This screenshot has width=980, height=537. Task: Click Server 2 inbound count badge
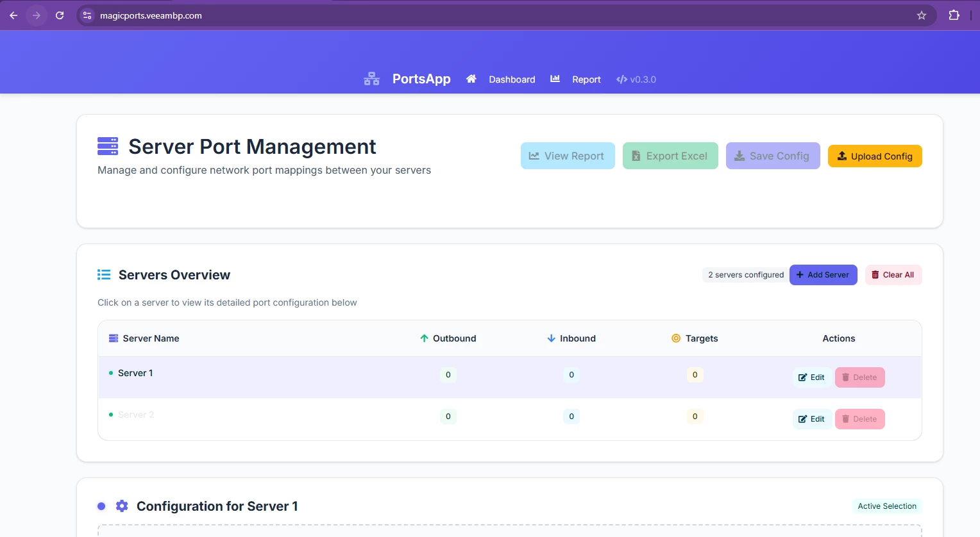(571, 417)
